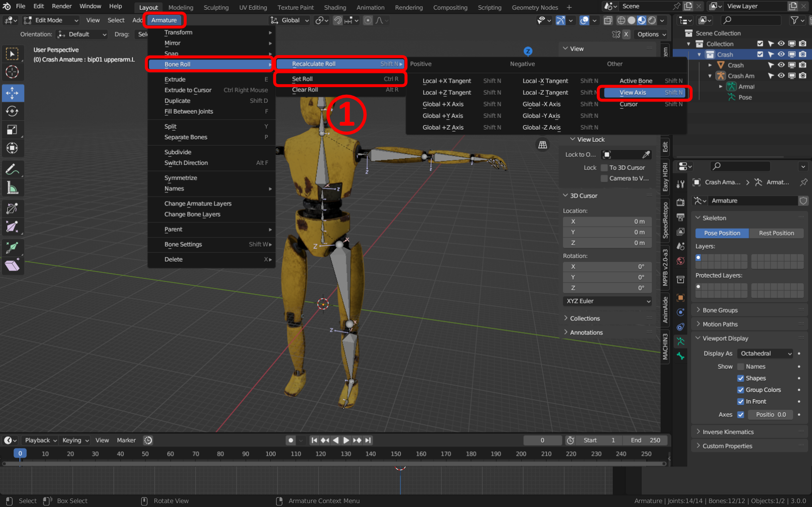The image size is (812, 507).
Task: Open the Display As Octahedral dropdown
Action: (765, 354)
